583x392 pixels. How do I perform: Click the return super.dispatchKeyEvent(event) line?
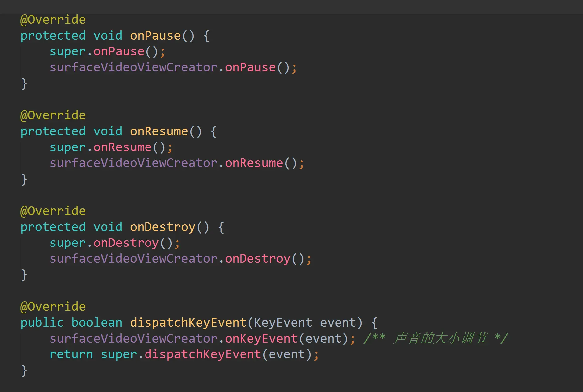184,354
